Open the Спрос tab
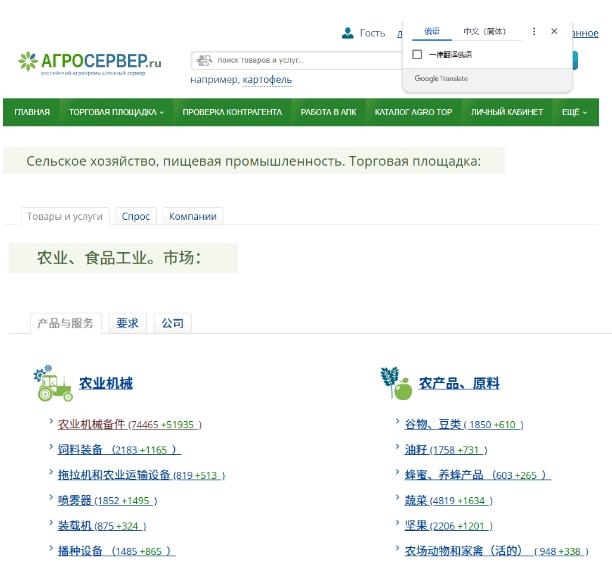This screenshot has height=565, width=612. (136, 216)
